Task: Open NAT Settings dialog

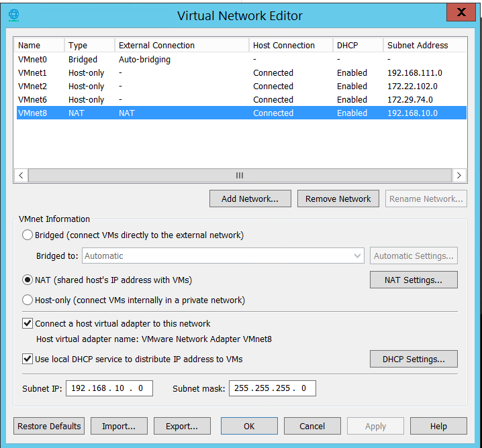Action: click(413, 280)
